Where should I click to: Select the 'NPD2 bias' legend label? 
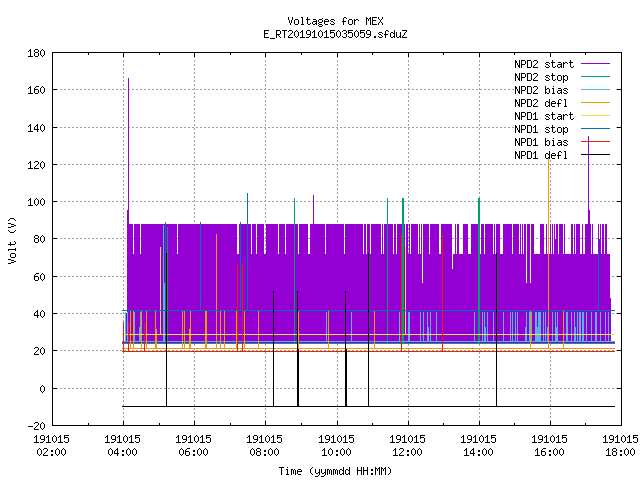point(541,90)
